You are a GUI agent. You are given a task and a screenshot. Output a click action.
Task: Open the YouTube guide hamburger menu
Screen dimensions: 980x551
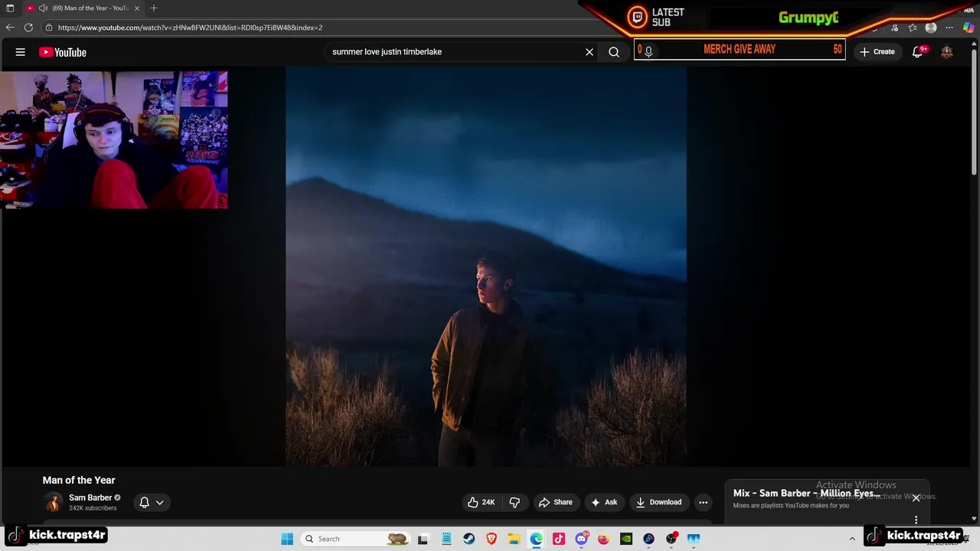pyautogui.click(x=21, y=52)
